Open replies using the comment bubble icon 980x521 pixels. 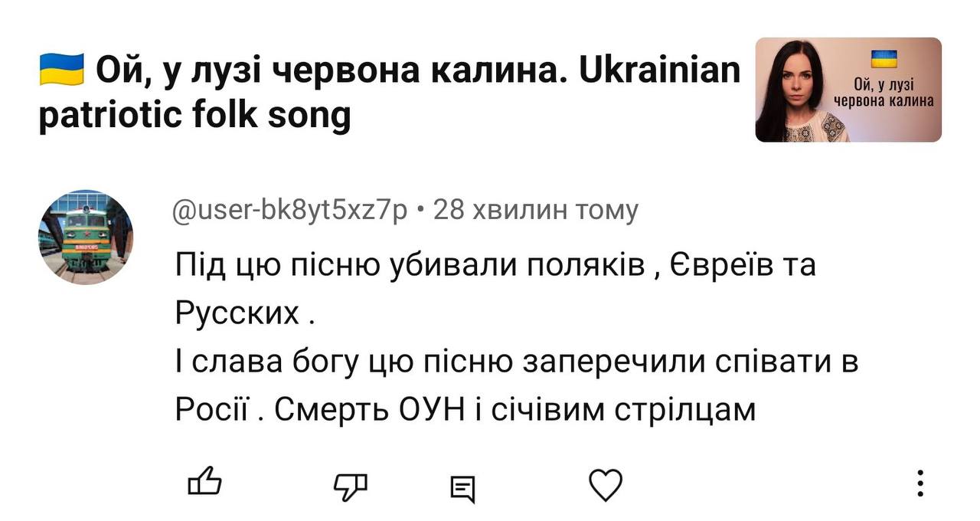pos(462,487)
